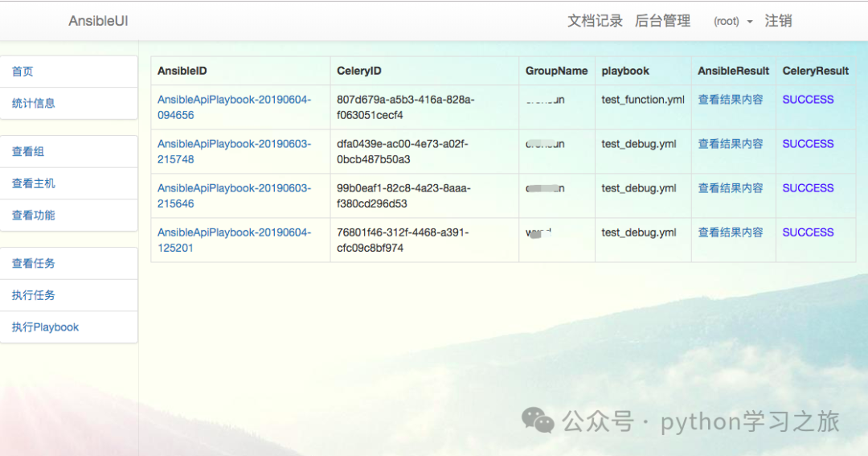Image resolution: width=868 pixels, height=456 pixels.
Task: Open 执行任务 in the sidebar
Action: click(68, 295)
